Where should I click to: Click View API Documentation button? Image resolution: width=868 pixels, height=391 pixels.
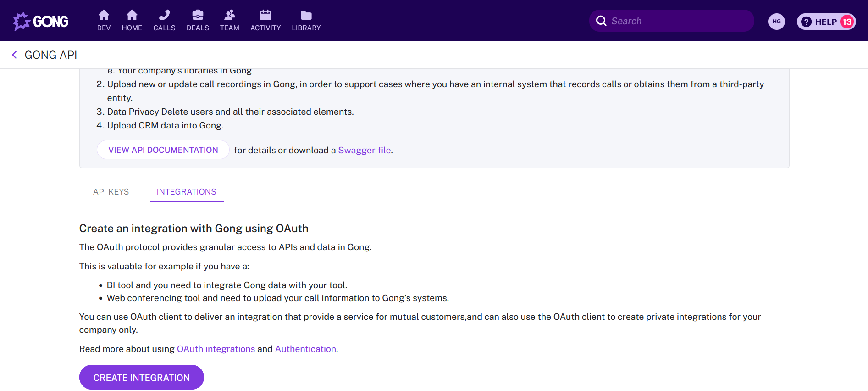point(163,150)
